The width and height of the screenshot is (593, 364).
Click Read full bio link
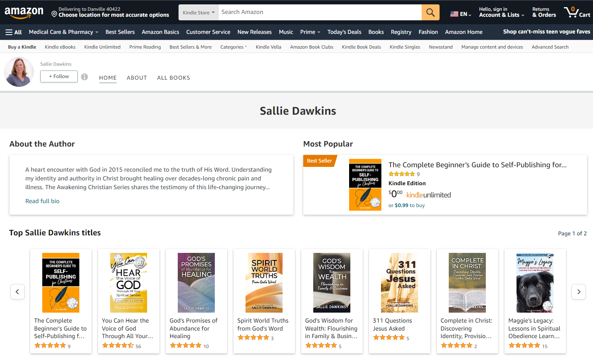tap(42, 201)
